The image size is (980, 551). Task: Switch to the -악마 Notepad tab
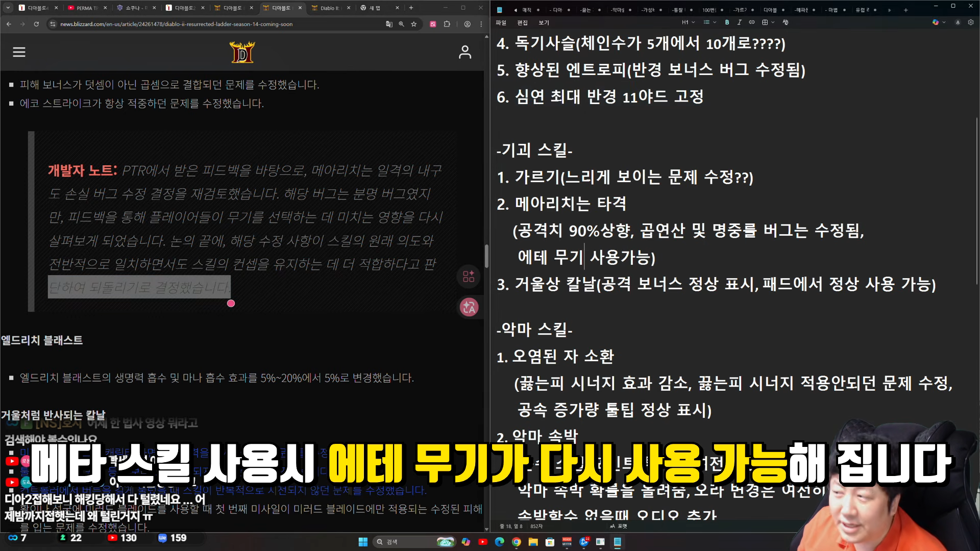[x=617, y=10]
